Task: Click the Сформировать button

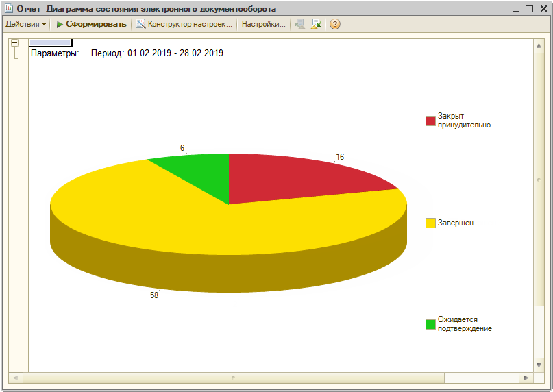Action: [x=91, y=24]
